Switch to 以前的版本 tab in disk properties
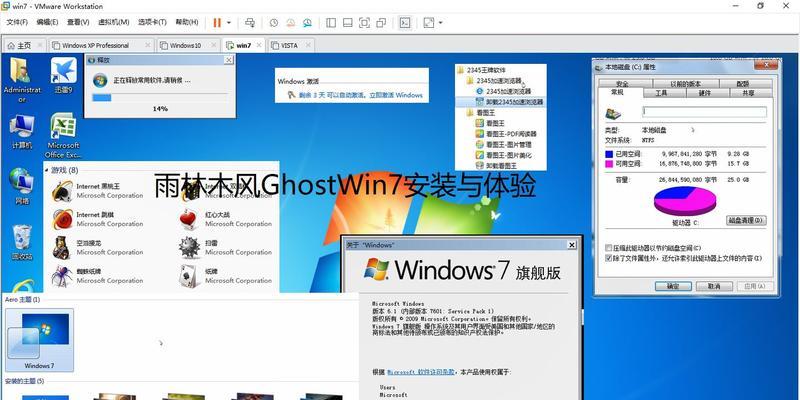 [686, 84]
